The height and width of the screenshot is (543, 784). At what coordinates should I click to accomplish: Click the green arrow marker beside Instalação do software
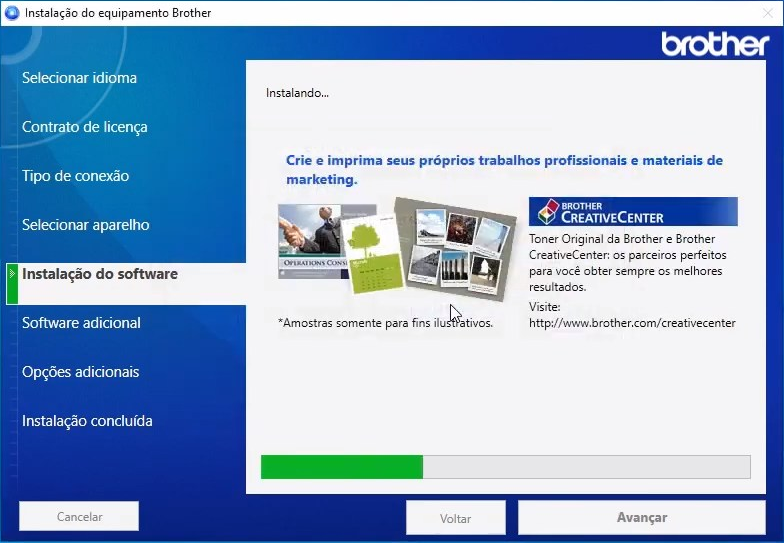pyautogui.click(x=12, y=284)
